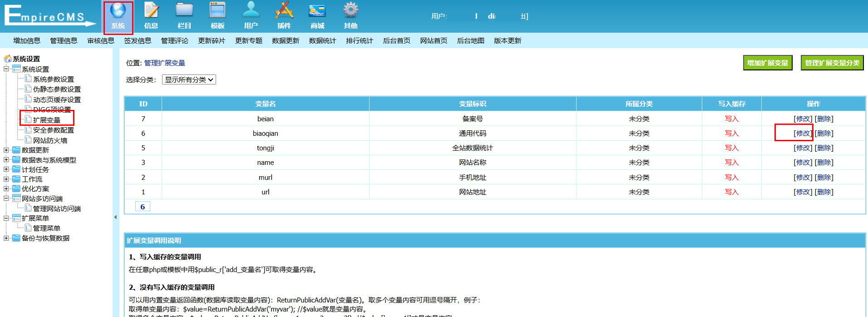The width and height of the screenshot is (868, 317).
Task: Collapse the 系统设置 tree folder
Action: pos(6,69)
